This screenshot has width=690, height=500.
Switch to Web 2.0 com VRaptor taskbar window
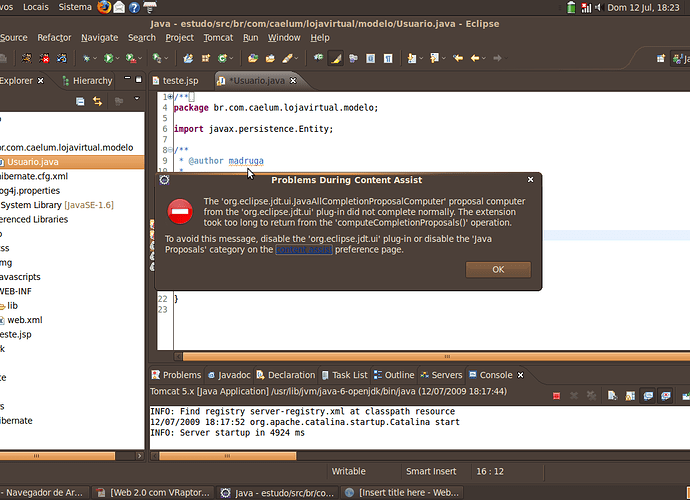click(153, 493)
